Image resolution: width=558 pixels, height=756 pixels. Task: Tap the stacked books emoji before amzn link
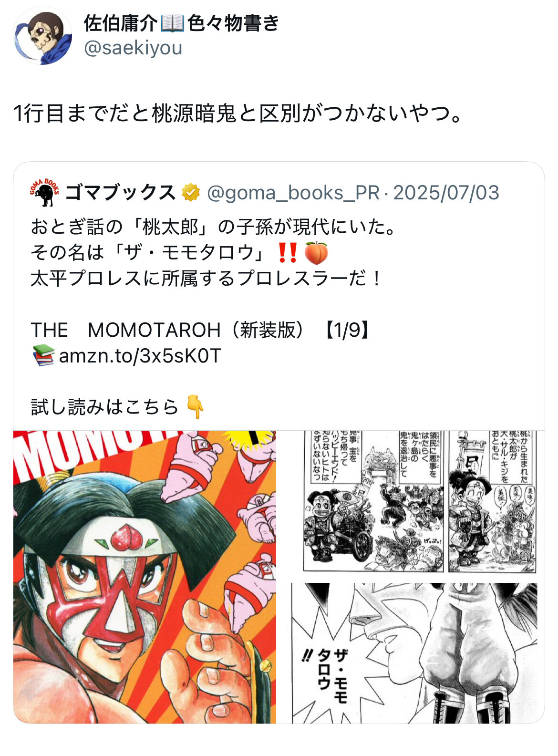[x=43, y=356]
